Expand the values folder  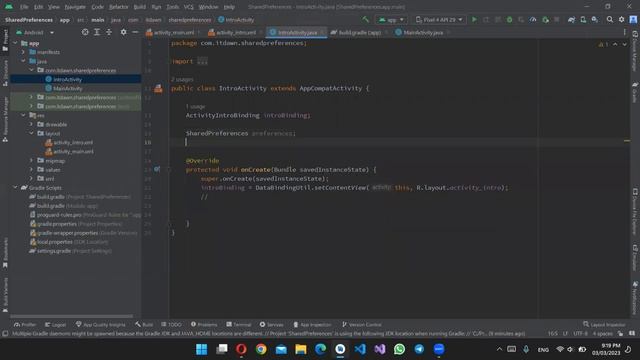31,170
